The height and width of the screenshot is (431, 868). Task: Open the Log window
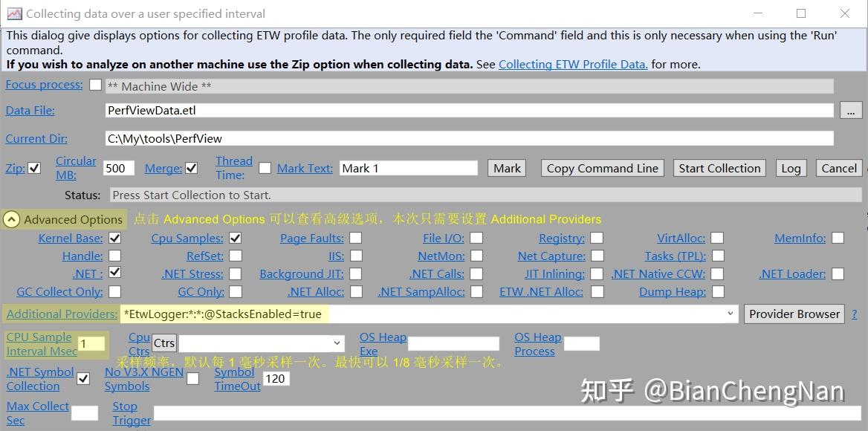[x=790, y=168]
